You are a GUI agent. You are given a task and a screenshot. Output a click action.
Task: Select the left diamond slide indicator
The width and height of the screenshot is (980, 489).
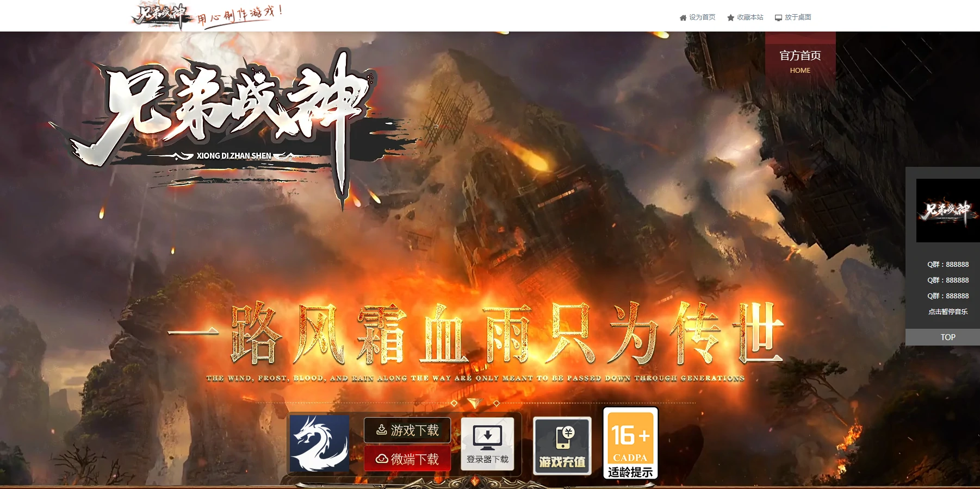[455, 403]
